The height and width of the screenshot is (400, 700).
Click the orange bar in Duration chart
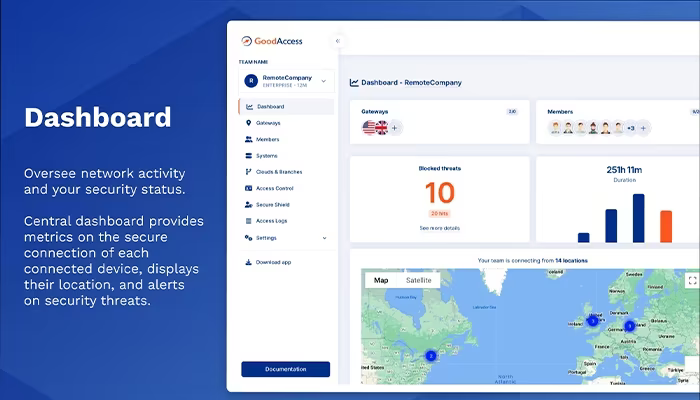click(666, 226)
